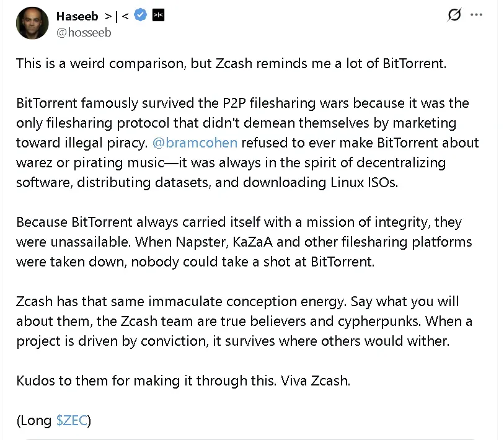Open the Grok analysis icon on the tweet

tap(454, 15)
